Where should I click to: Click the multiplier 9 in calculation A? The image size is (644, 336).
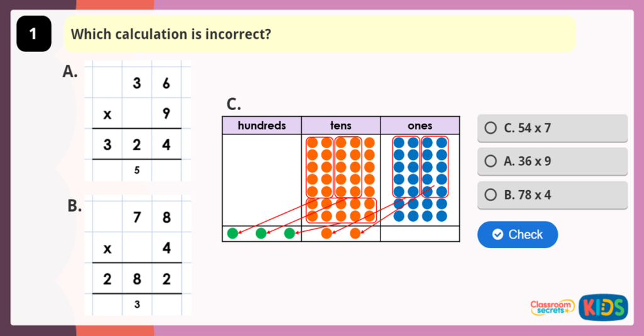tap(166, 114)
